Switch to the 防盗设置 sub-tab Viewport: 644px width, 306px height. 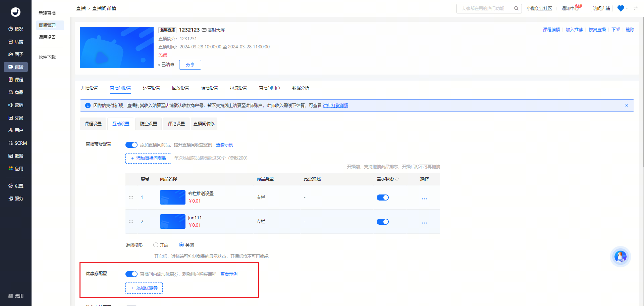(x=149, y=124)
